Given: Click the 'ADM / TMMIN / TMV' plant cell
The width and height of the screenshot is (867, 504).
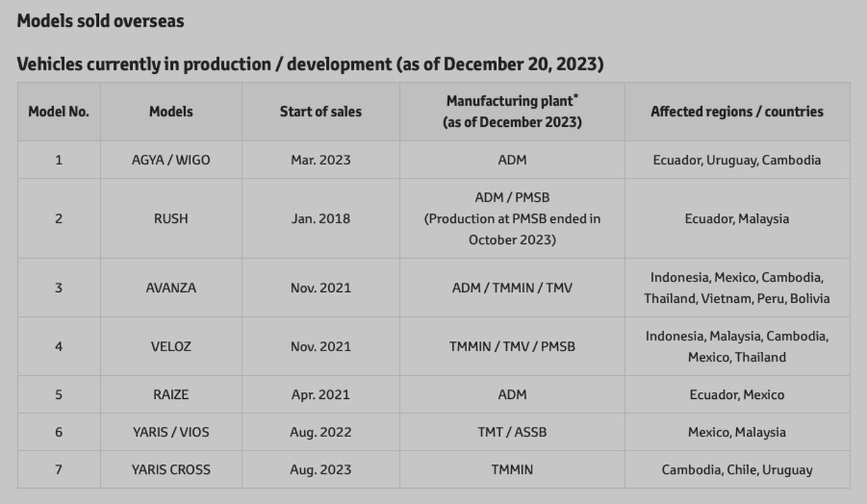Looking at the screenshot, I should 512,288.
